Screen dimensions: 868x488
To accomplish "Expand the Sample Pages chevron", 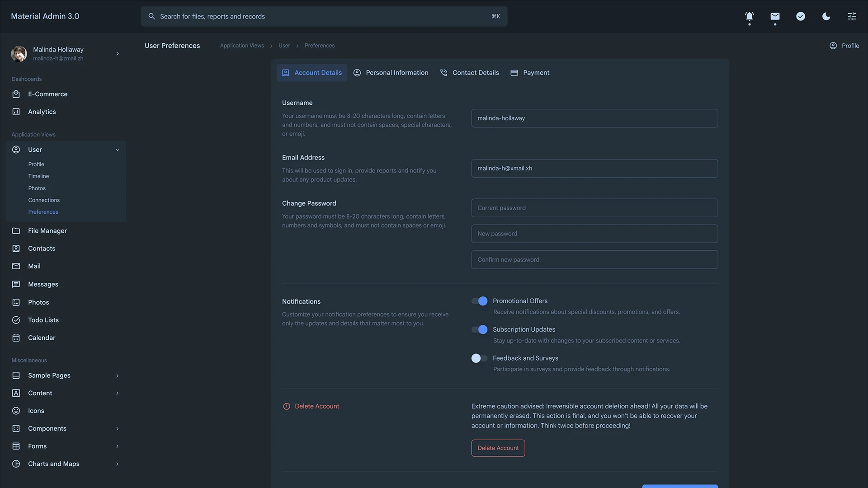I will (x=118, y=375).
